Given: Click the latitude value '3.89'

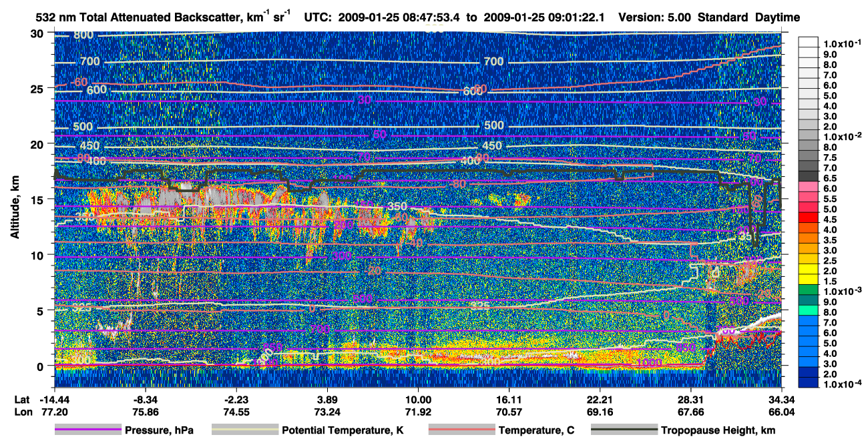Looking at the screenshot, I should tap(327, 400).
